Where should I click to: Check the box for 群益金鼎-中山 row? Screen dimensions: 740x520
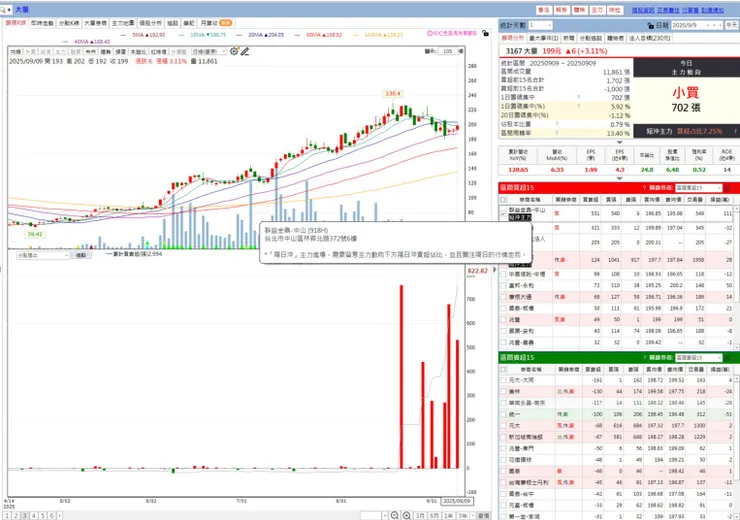[x=503, y=213]
